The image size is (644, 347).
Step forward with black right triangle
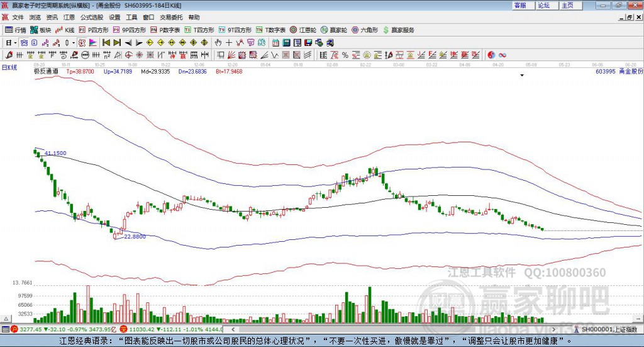(139, 43)
